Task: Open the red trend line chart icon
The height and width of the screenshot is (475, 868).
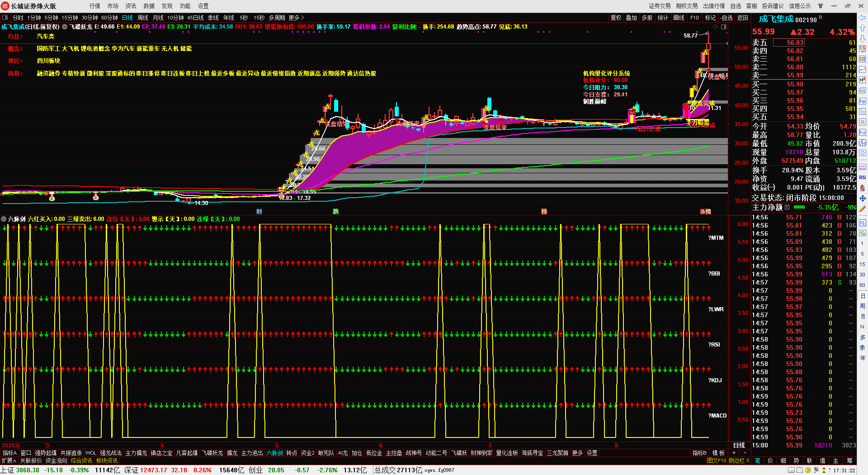Action: [x=862, y=70]
